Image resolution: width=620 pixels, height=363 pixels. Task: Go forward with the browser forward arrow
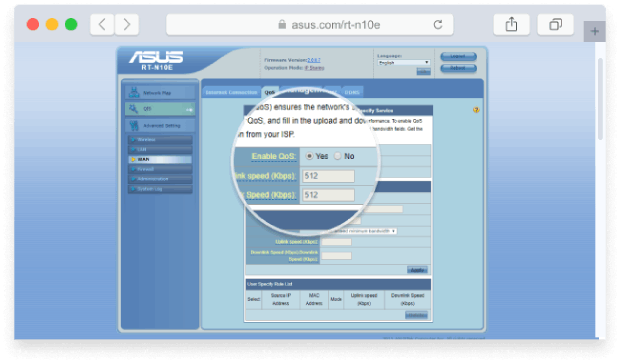point(127,25)
